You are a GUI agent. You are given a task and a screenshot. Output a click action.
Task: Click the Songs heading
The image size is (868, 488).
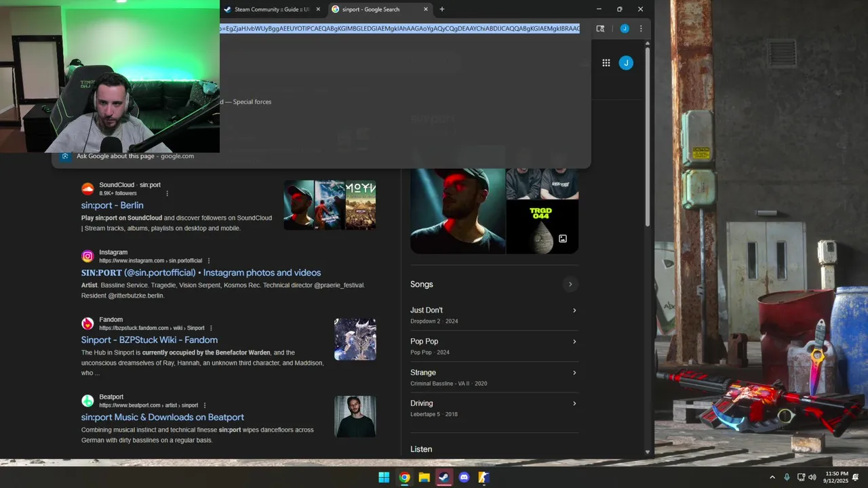click(422, 285)
